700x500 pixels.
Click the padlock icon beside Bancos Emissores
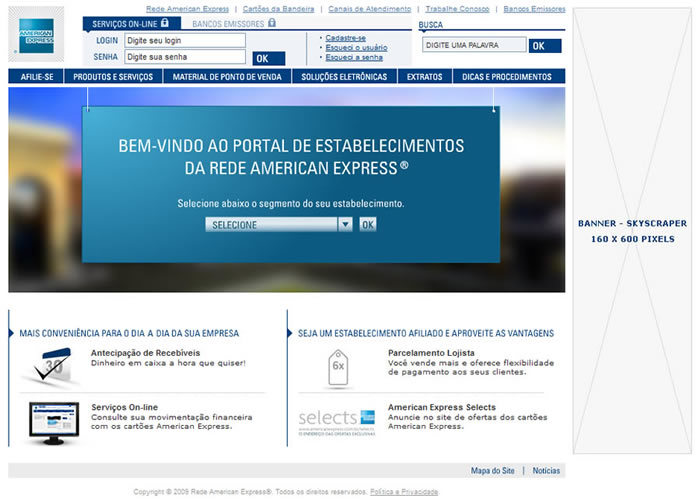271,23
